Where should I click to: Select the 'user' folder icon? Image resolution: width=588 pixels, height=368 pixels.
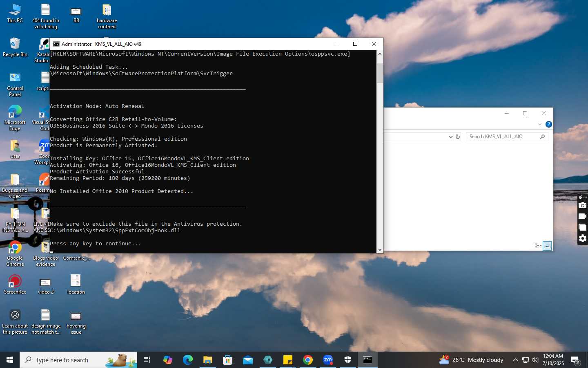point(15,150)
